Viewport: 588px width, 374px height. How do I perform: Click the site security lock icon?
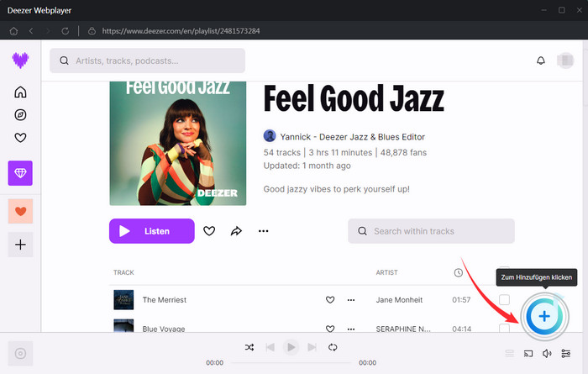tap(92, 31)
